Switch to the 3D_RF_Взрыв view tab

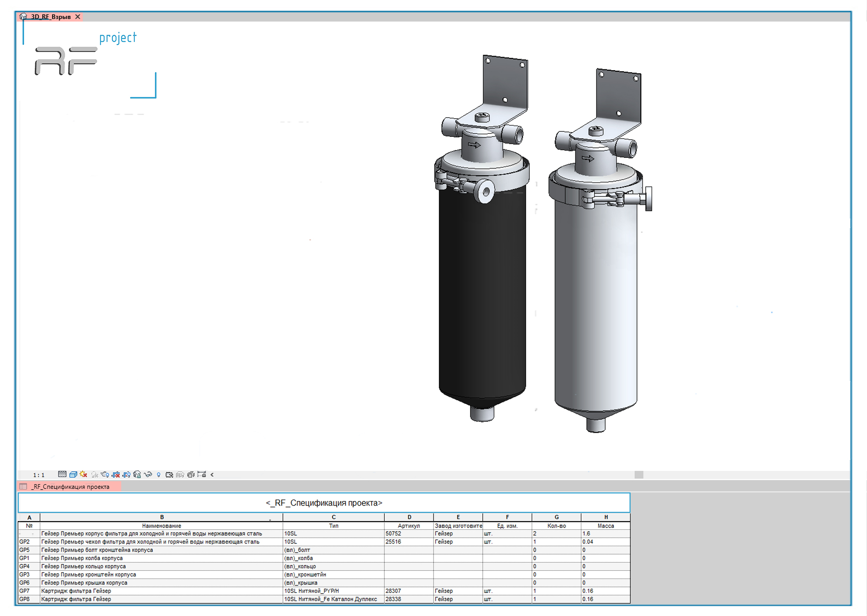tap(51, 17)
